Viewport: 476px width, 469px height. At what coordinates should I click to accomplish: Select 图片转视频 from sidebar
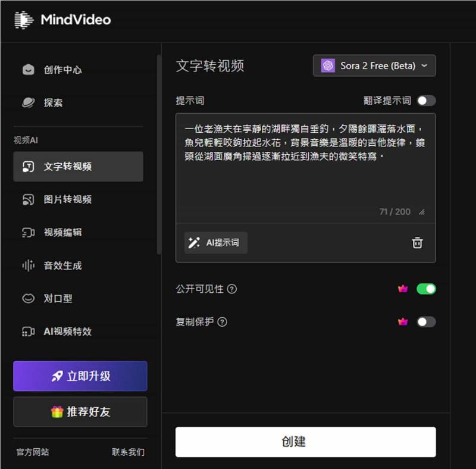tap(67, 199)
